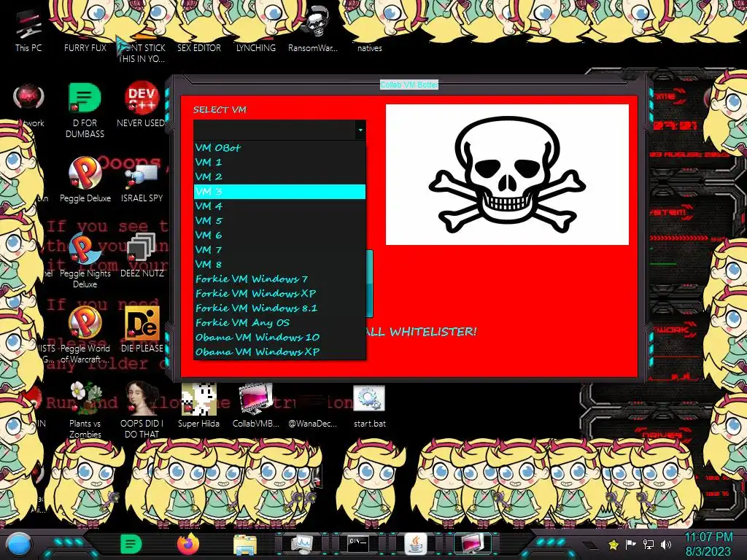Choose VM 2 in the dropdown

(279, 177)
